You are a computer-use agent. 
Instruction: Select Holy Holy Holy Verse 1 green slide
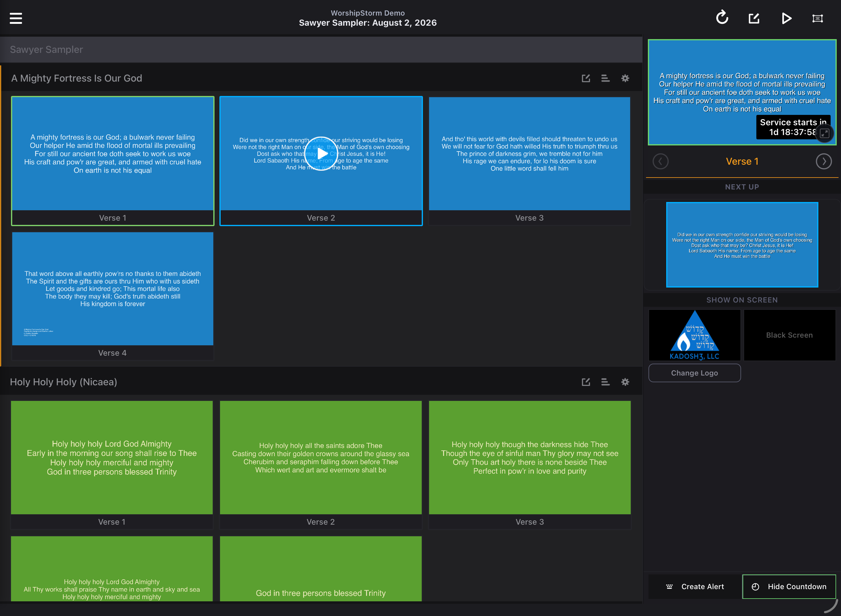point(112,465)
